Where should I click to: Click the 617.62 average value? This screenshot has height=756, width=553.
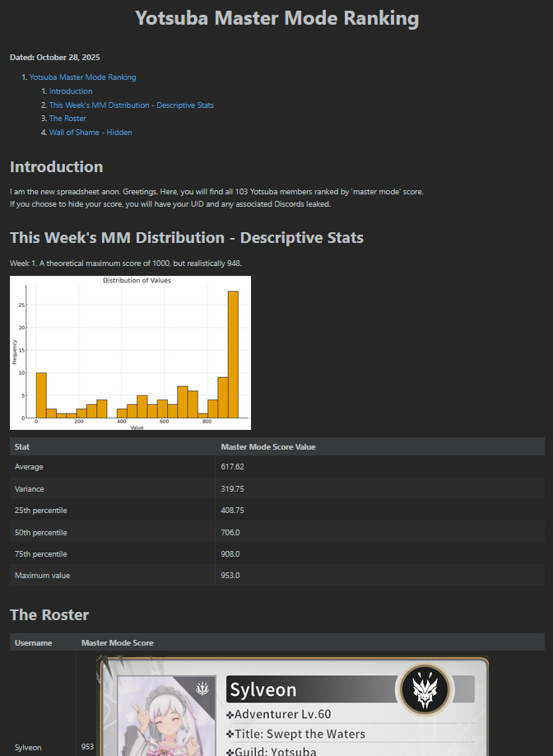pos(233,467)
